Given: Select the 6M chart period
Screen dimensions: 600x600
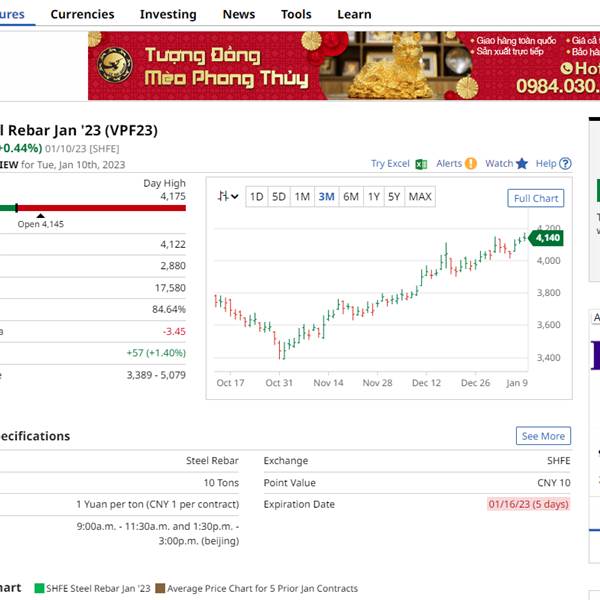Looking at the screenshot, I should pyautogui.click(x=351, y=197).
